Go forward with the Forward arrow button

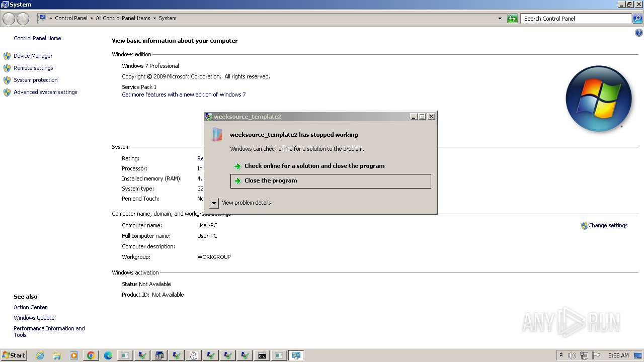[23, 19]
